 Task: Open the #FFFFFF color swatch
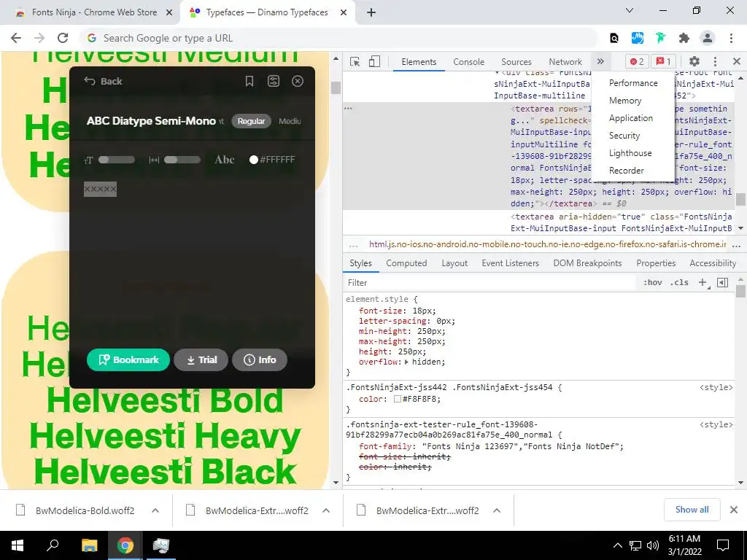click(x=253, y=160)
